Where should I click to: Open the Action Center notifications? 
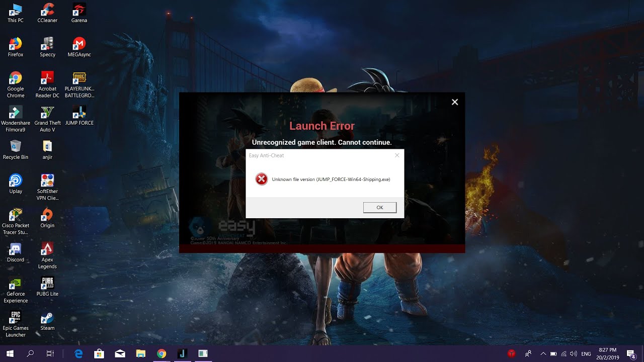[631, 353]
